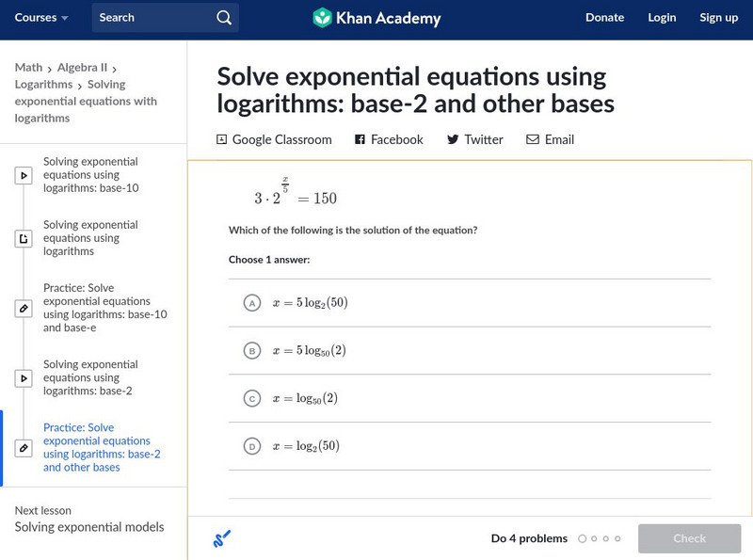Open the Algebra II breadcrumb link
This screenshot has width=753, height=560.
pyautogui.click(x=83, y=68)
